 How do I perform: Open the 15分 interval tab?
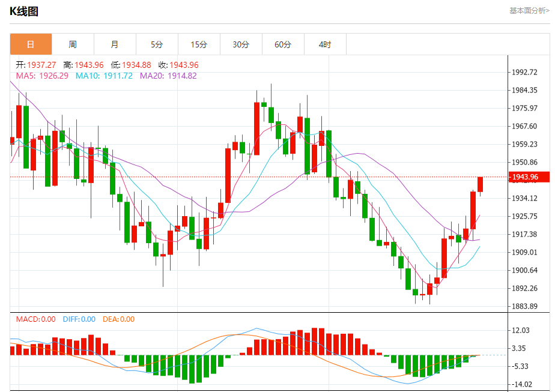199,44
